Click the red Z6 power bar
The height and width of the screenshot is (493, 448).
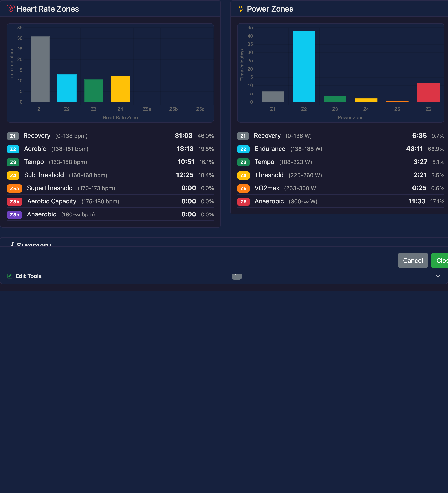[428, 92]
